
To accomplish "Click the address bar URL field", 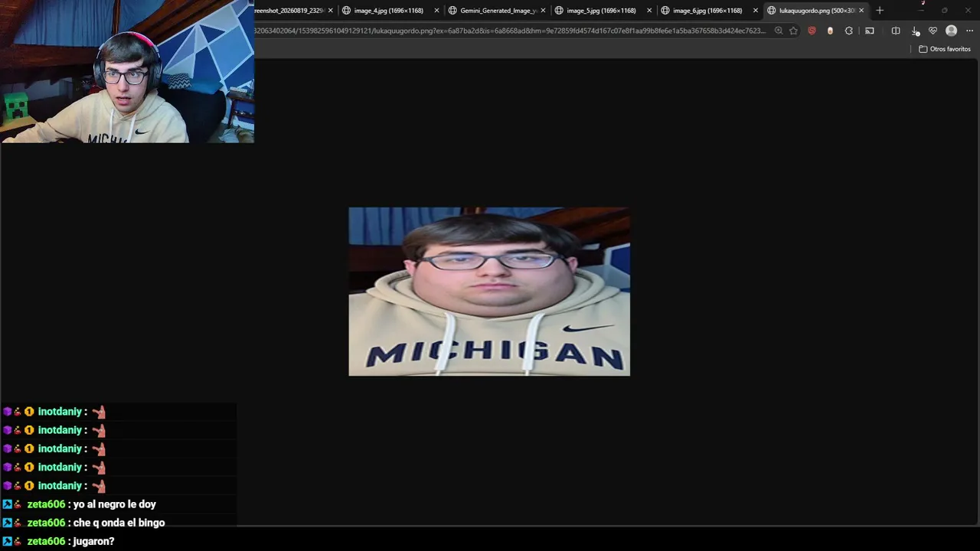I will (x=510, y=31).
